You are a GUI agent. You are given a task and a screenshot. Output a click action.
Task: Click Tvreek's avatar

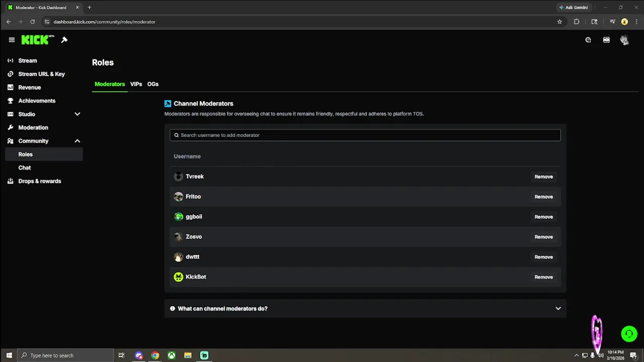tap(179, 176)
